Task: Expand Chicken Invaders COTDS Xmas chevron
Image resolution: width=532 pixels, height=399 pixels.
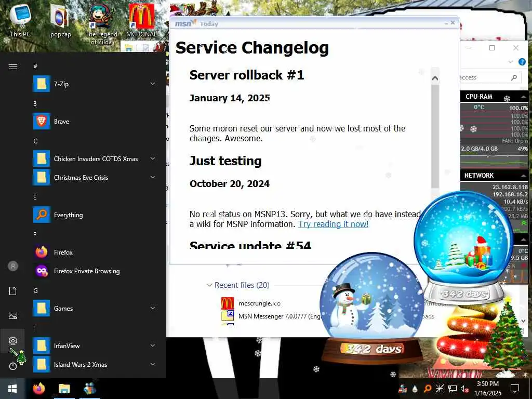Action: tap(153, 158)
